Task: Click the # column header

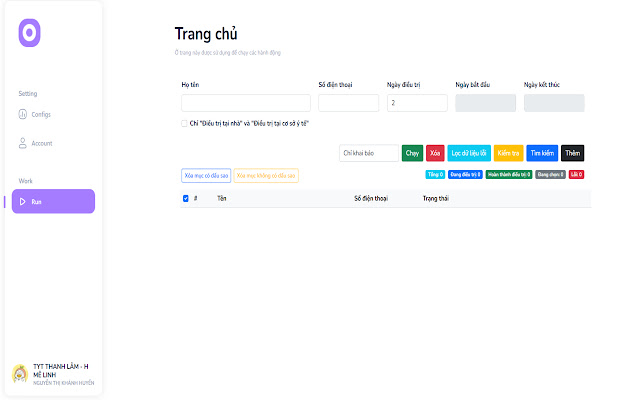Action: 196,198
